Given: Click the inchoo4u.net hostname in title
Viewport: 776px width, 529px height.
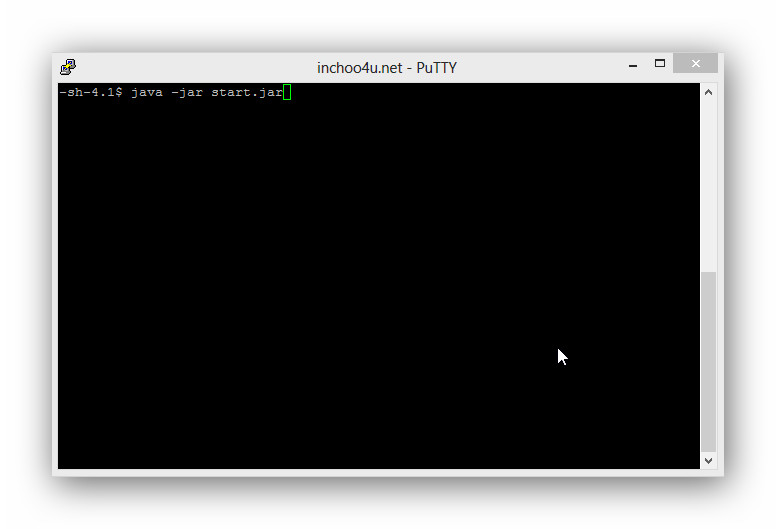Looking at the screenshot, I should [x=360, y=68].
